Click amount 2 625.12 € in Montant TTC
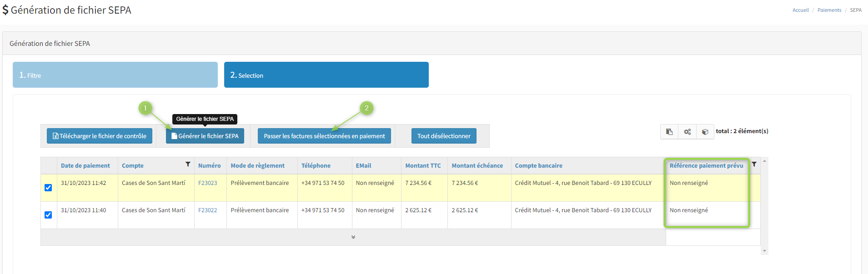868x274 pixels. [x=419, y=210]
